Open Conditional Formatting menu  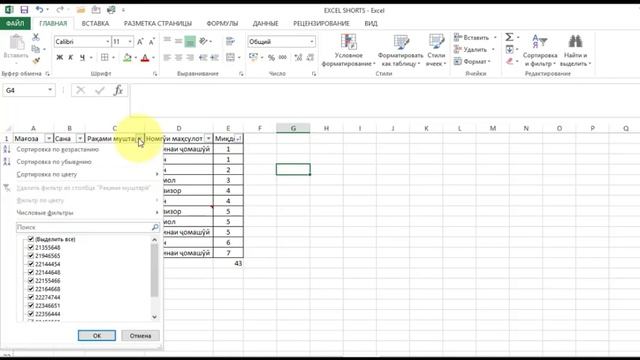(348, 51)
